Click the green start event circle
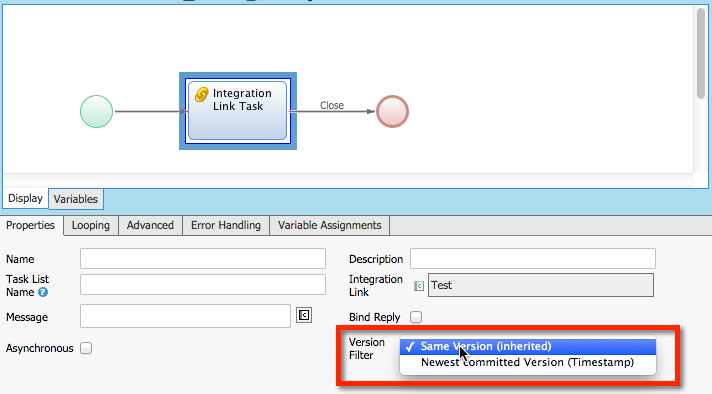 pos(96,112)
